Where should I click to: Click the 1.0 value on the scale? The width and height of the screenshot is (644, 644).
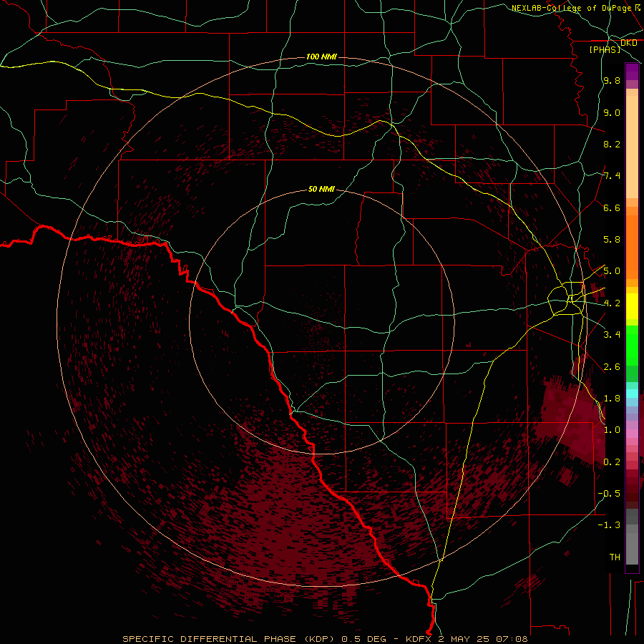(x=612, y=430)
